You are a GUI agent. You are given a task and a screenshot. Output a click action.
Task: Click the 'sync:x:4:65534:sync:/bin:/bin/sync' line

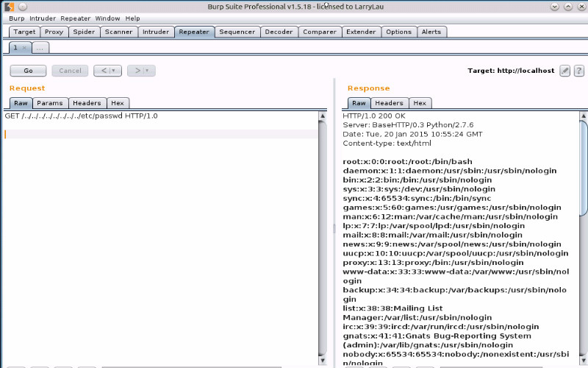417,198
